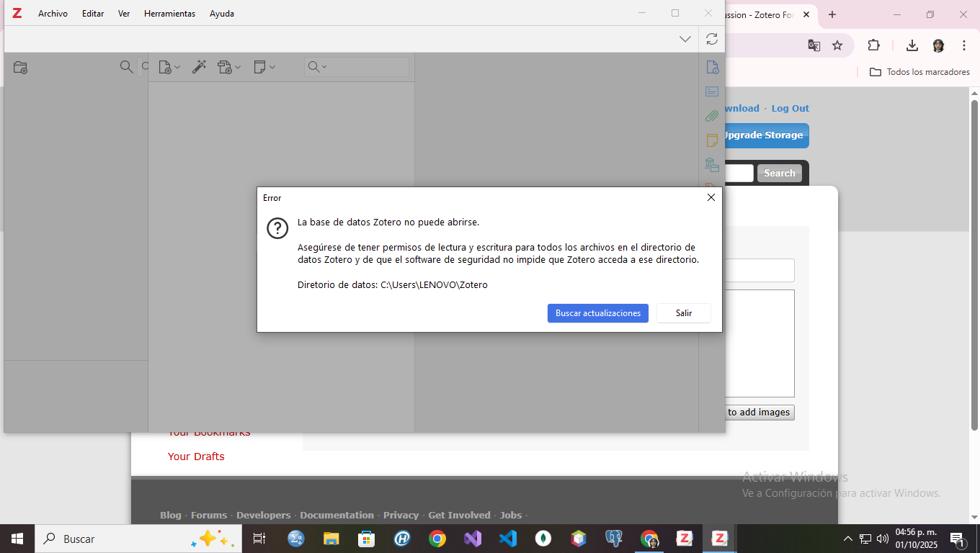Expand the tab list chevron in Zotero
980x553 pixels.
685,39
